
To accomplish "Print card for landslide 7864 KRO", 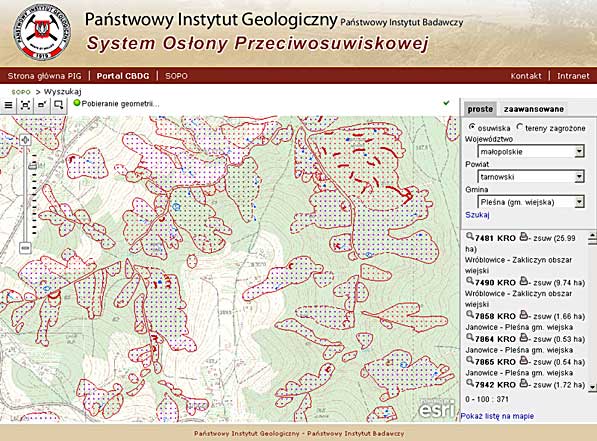I will pos(524,337).
